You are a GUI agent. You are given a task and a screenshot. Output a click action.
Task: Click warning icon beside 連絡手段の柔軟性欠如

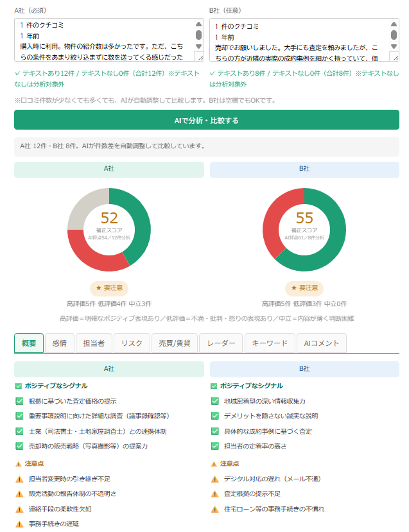[19, 510]
